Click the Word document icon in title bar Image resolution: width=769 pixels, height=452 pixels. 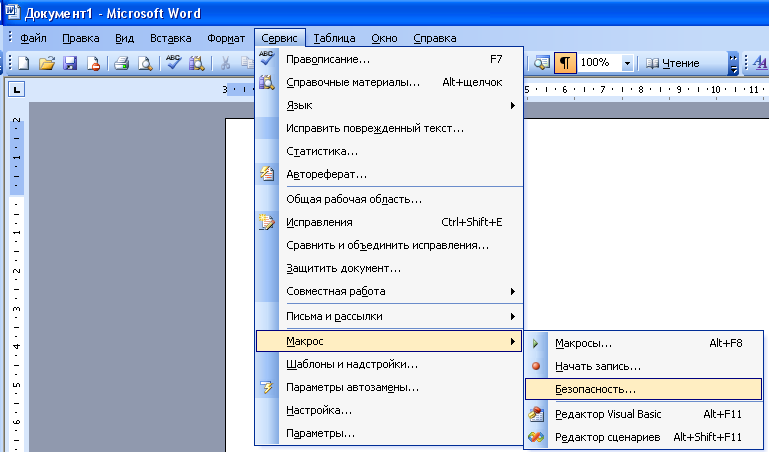click(x=12, y=12)
